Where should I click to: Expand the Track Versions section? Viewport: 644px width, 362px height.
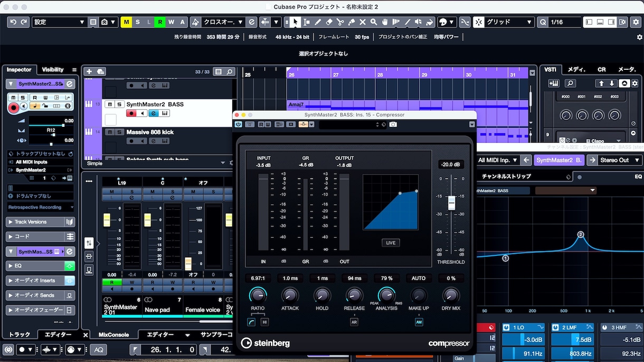(35, 222)
